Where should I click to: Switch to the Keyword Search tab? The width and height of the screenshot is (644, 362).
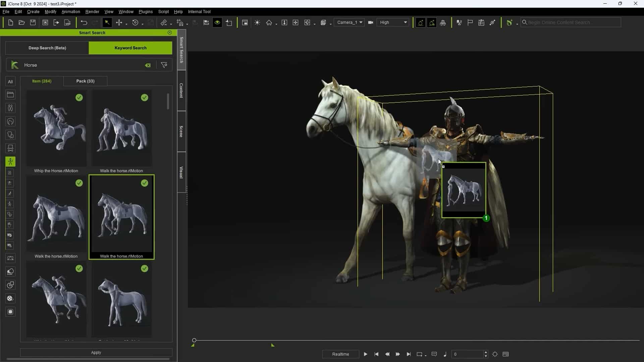tap(130, 48)
